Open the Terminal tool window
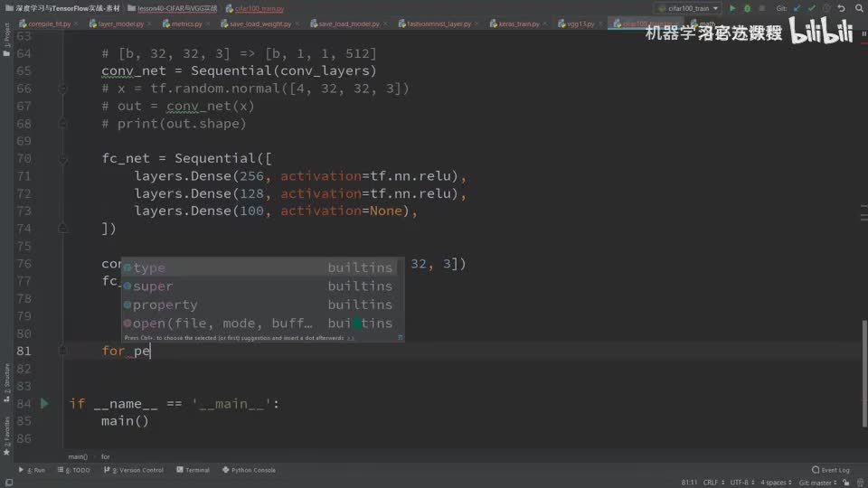 click(193, 470)
